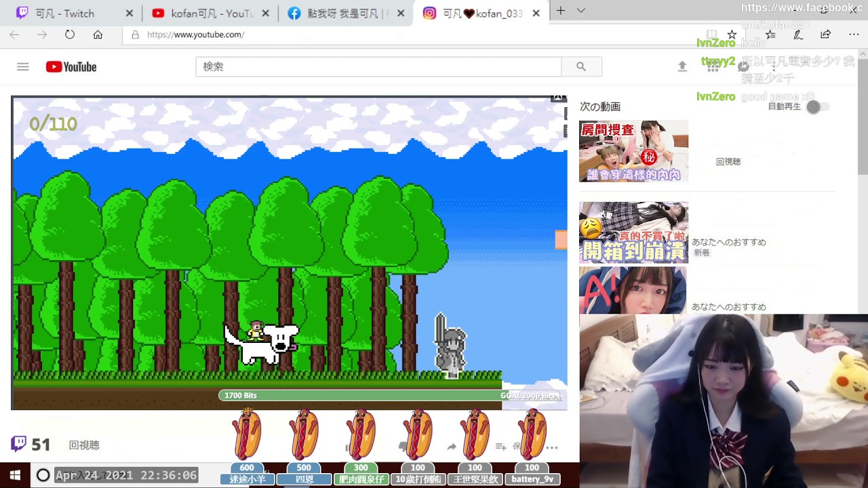Click the IvnZero hello chat message
This screenshot has height=488, width=868.
tap(731, 43)
